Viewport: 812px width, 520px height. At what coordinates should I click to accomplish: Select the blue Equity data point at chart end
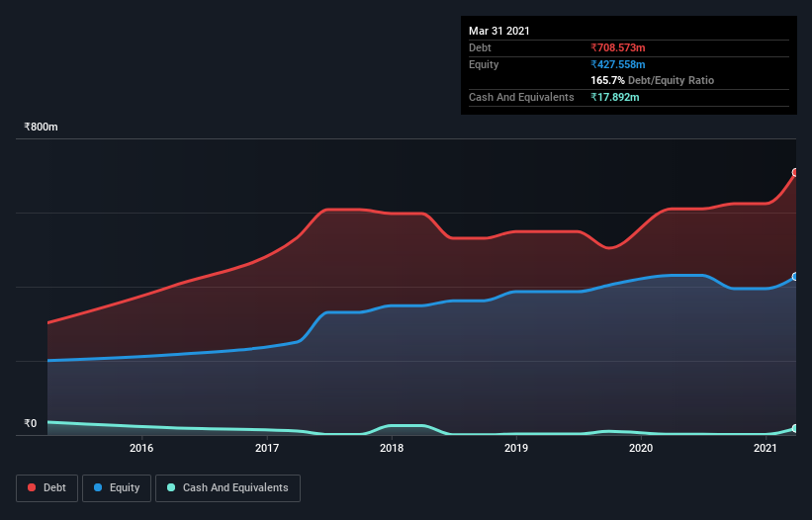(x=795, y=277)
